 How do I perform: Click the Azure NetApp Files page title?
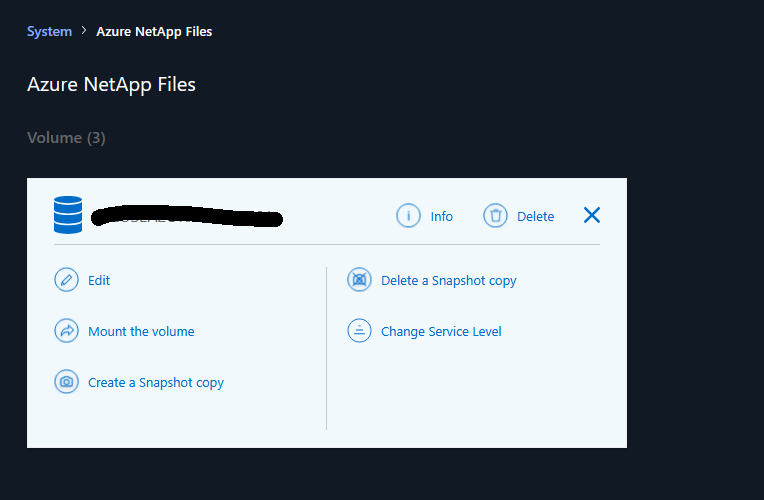111,85
